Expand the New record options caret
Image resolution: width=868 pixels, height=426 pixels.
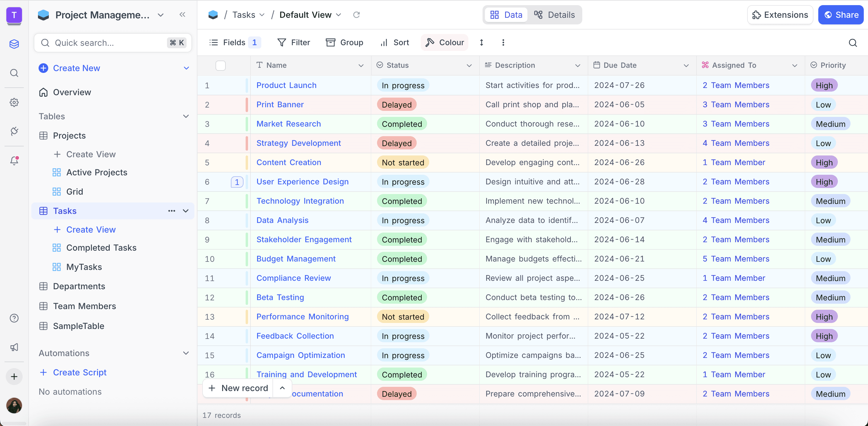point(282,388)
